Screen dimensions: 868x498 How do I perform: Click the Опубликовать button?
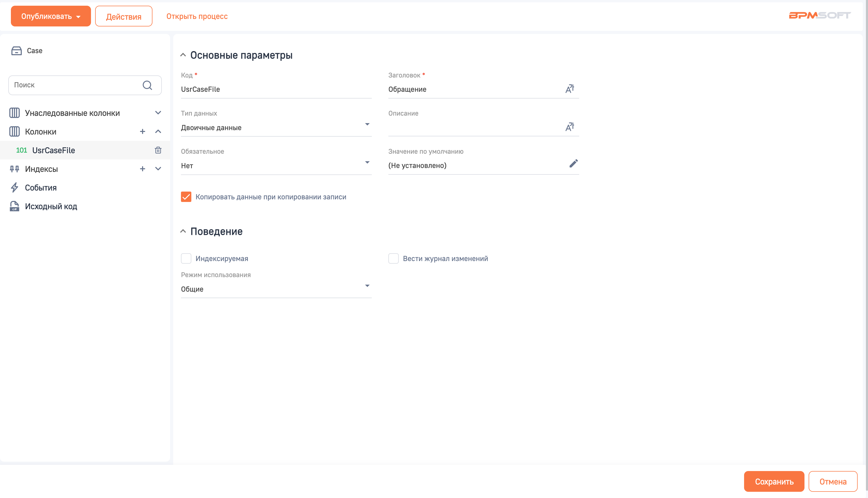click(x=50, y=16)
